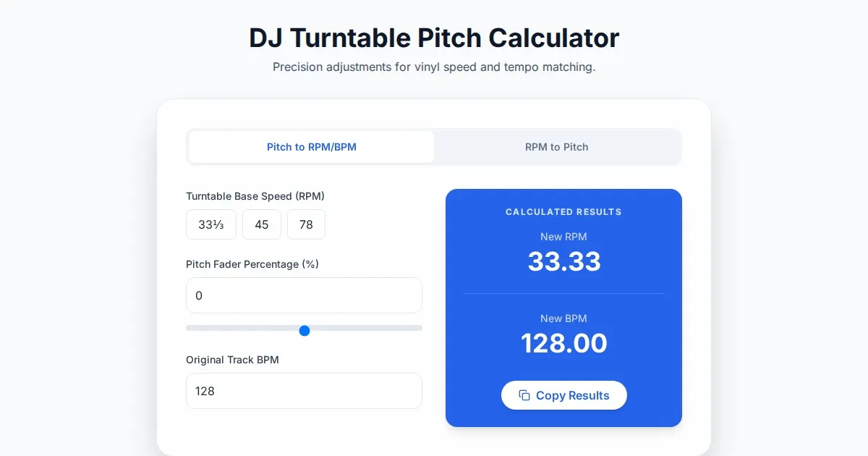The height and width of the screenshot is (456, 868).
Task: Select the Pitch to RPM/BPM tab
Action: pos(311,147)
